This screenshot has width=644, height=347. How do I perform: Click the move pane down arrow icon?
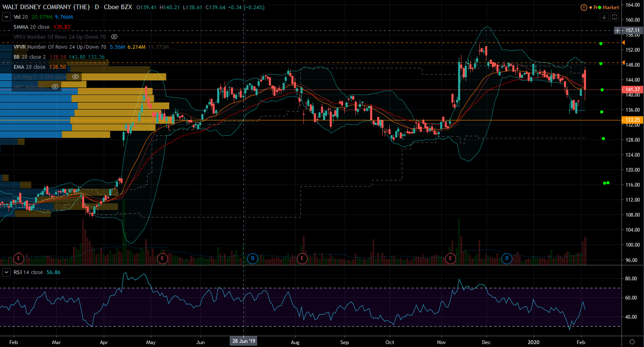[604, 17]
